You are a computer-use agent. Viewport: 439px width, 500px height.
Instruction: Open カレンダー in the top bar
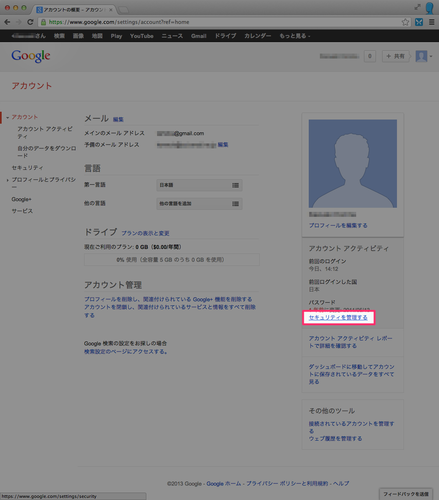point(258,36)
